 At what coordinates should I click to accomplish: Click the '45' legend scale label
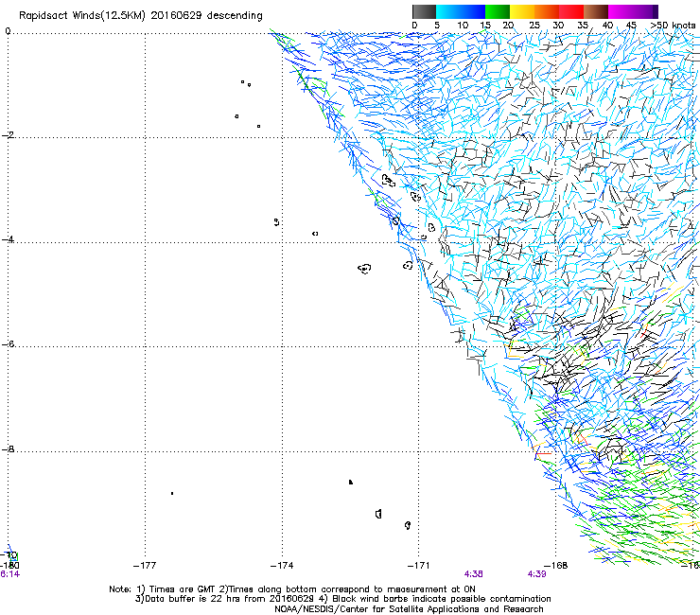tap(631, 26)
